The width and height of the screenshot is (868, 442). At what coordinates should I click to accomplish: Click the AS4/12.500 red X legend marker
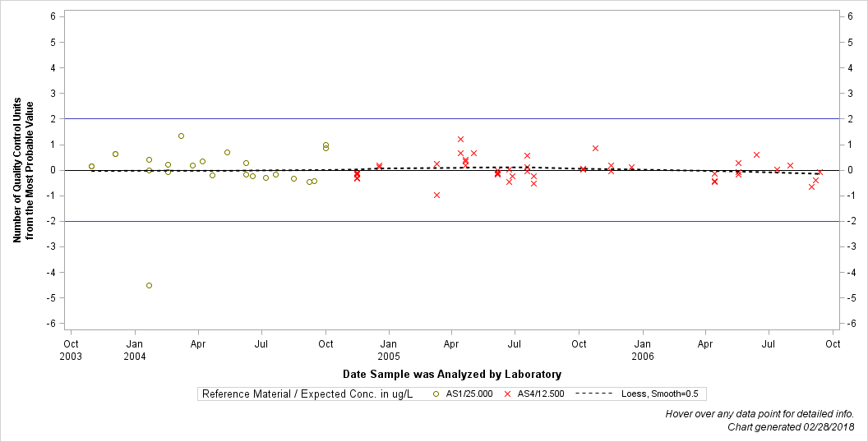tap(507, 394)
